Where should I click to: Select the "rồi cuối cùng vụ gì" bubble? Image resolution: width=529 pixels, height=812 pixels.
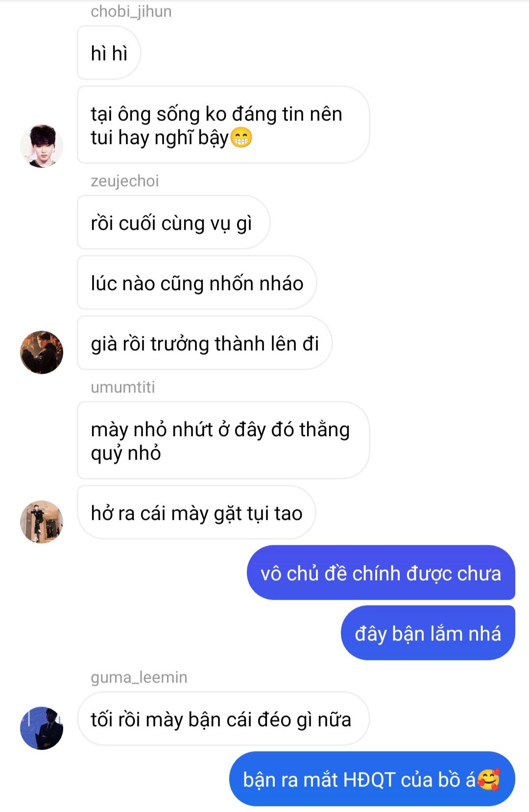(174, 222)
